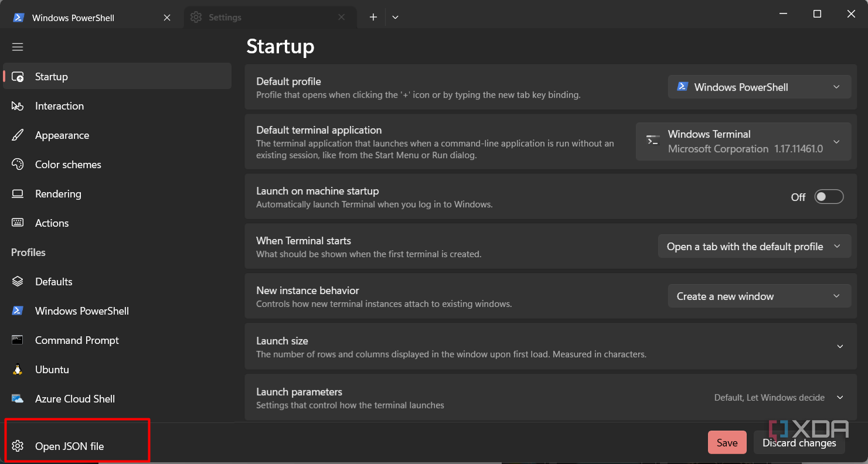Open the new tab dropdown arrow
The image size is (868, 464).
click(x=395, y=18)
